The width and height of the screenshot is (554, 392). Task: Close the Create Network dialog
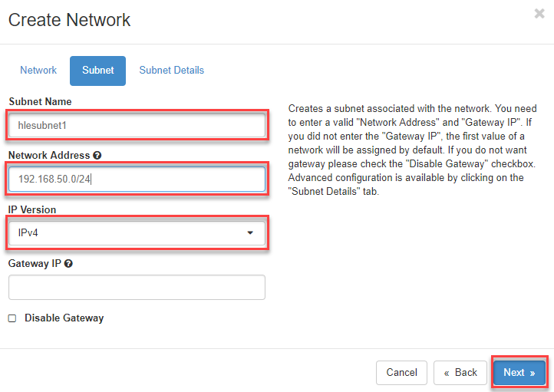pos(539,14)
